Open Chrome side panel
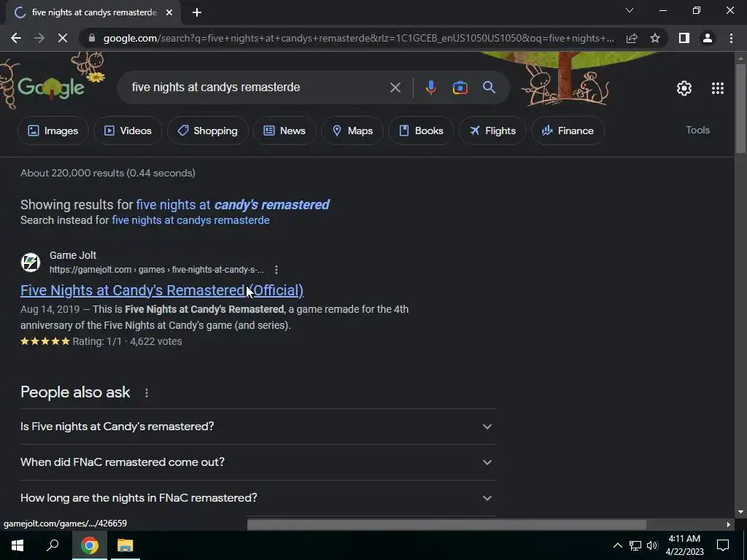747x560 pixels. pos(684,38)
